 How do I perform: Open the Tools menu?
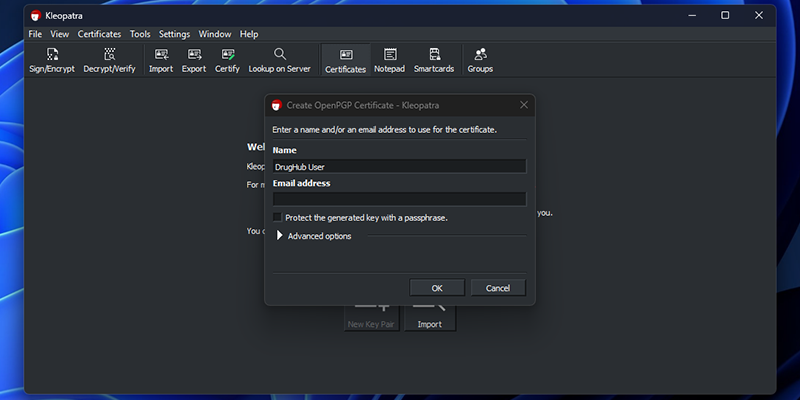click(x=140, y=34)
